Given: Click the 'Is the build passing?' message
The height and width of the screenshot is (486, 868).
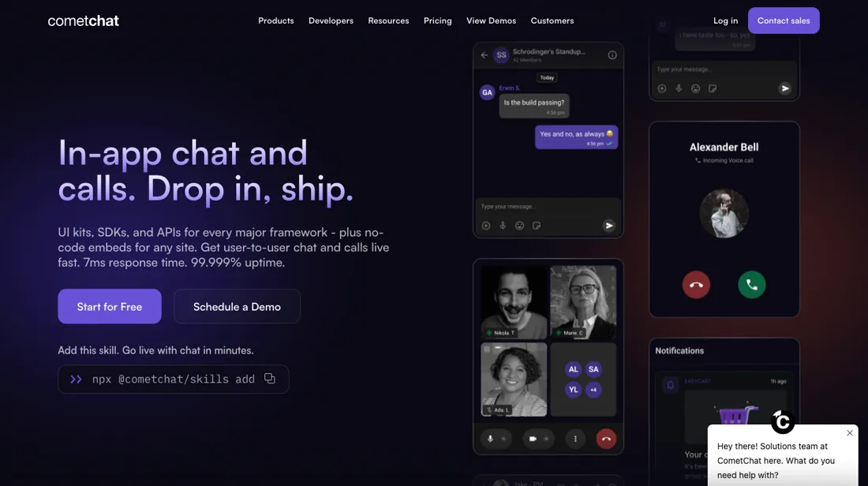Looking at the screenshot, I should pyautogui.click(x=534, y=106).
